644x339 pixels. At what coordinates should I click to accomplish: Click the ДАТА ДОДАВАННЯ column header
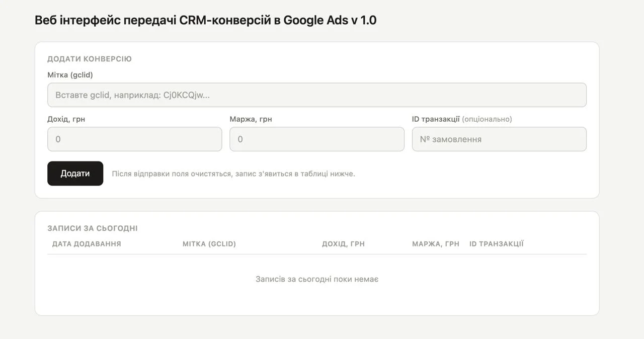(87, 244)
